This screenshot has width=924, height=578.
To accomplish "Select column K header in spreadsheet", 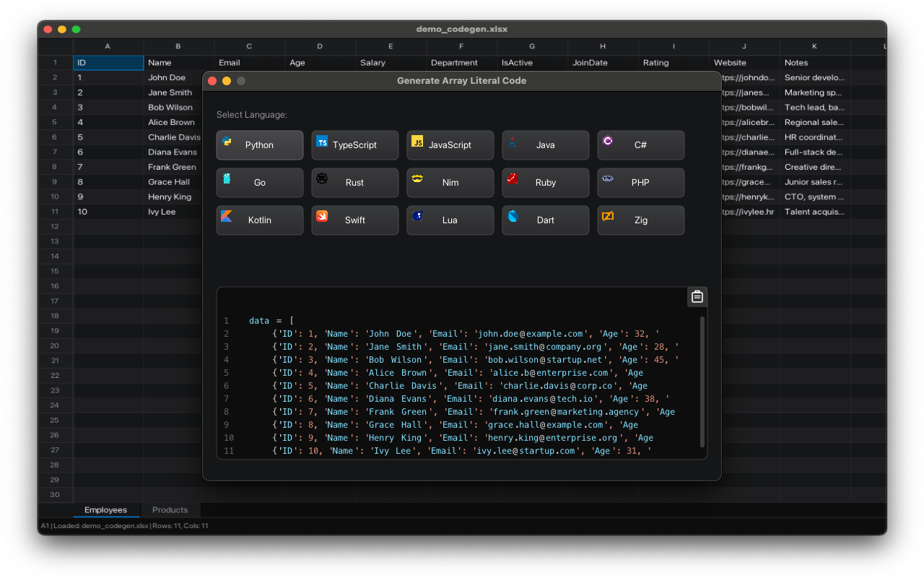I will tap(815, 46).
